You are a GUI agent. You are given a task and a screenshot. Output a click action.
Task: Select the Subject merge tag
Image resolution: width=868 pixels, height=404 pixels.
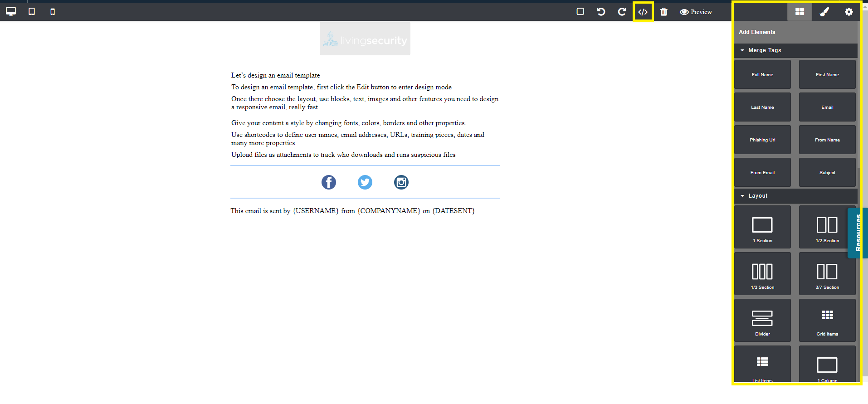pos(827,172)
